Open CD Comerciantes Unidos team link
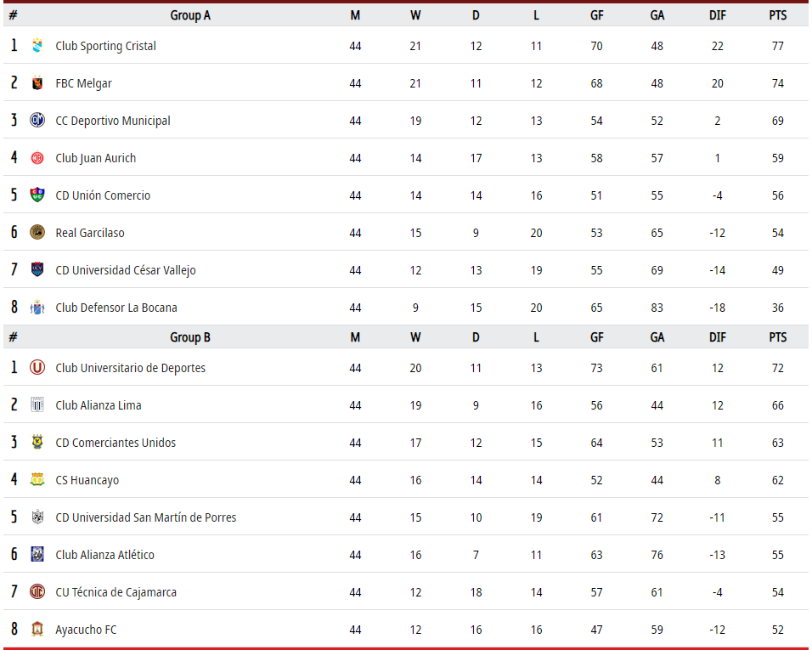Image resolution: width=812 pixels, height=650 pixels. 116,443
